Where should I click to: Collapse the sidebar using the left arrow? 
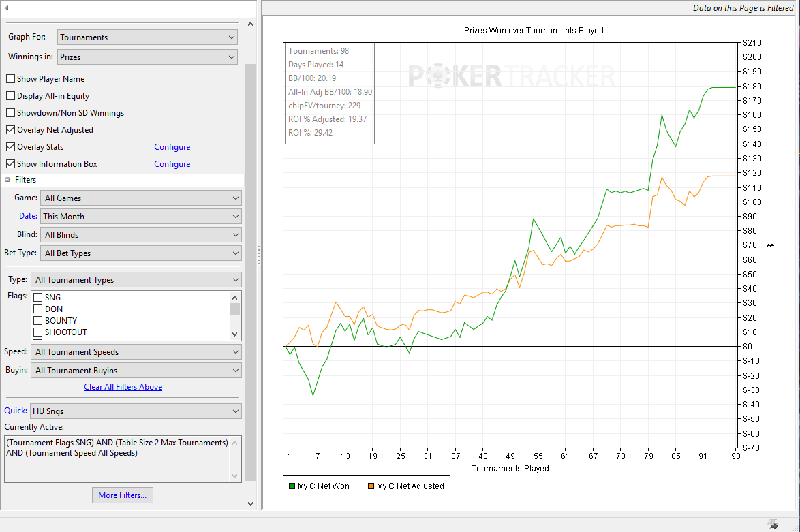[x=7, y=7]
